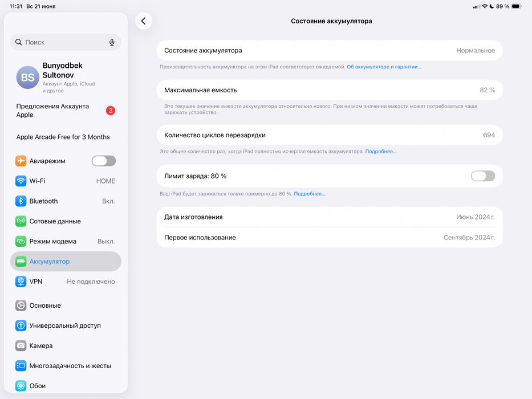The image size is (532, 399).
Task: Tap Максимальная емкость row label
Action: pyautogui.click(x=201, y=90)
